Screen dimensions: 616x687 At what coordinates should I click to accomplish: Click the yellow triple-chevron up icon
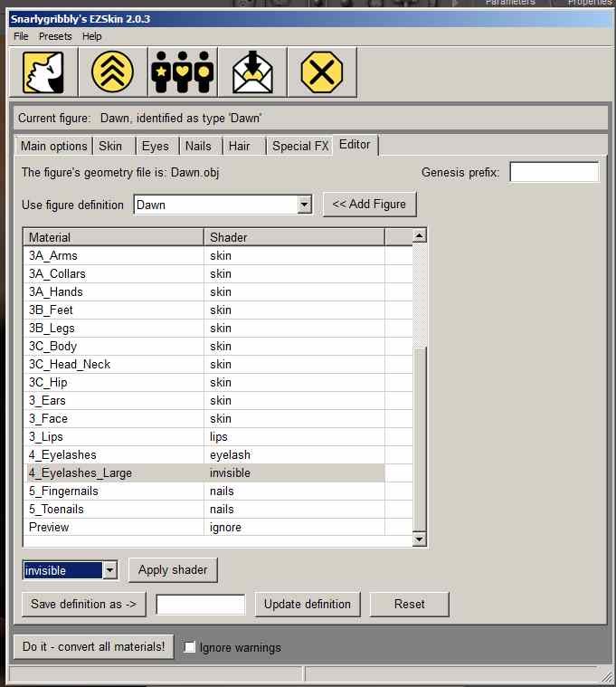tap(112, 72)
